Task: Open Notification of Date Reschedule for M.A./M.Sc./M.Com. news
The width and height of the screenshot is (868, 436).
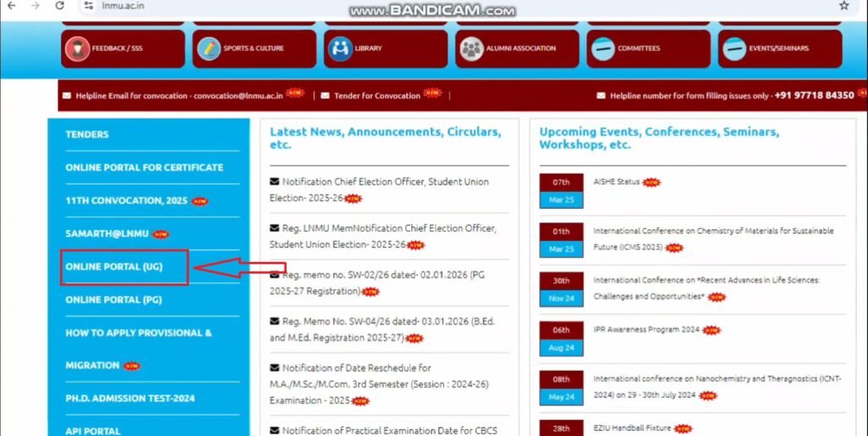Action: [x=379, y=384]
